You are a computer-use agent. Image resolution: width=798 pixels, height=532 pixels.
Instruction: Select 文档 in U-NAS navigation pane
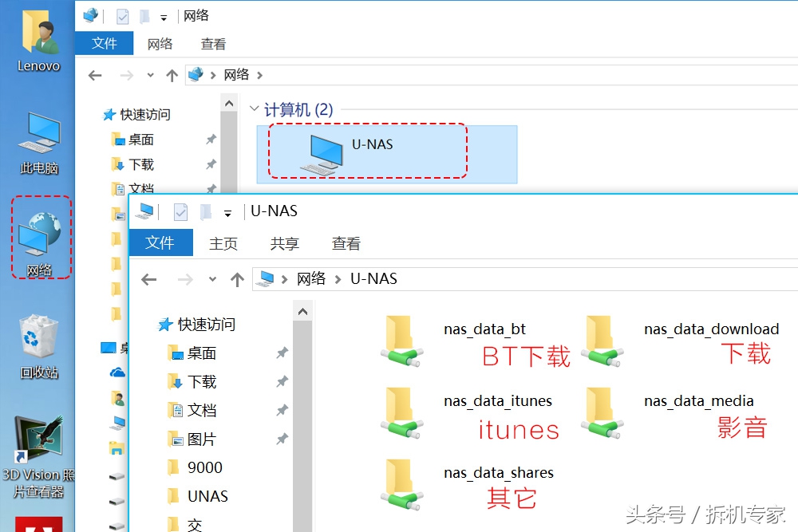pyautogui.click(x=192, y=410)
